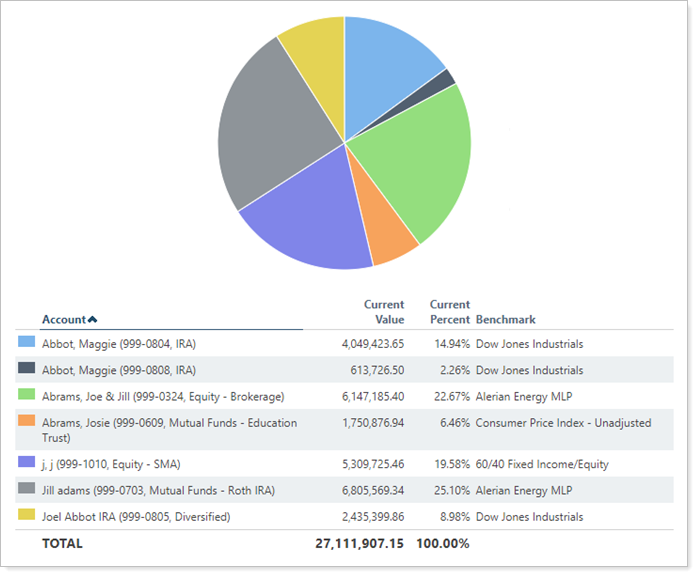Viewport: 697px width, 576px height.
Task: Sort table by Current Value column
Action: (x=384, y=312)
